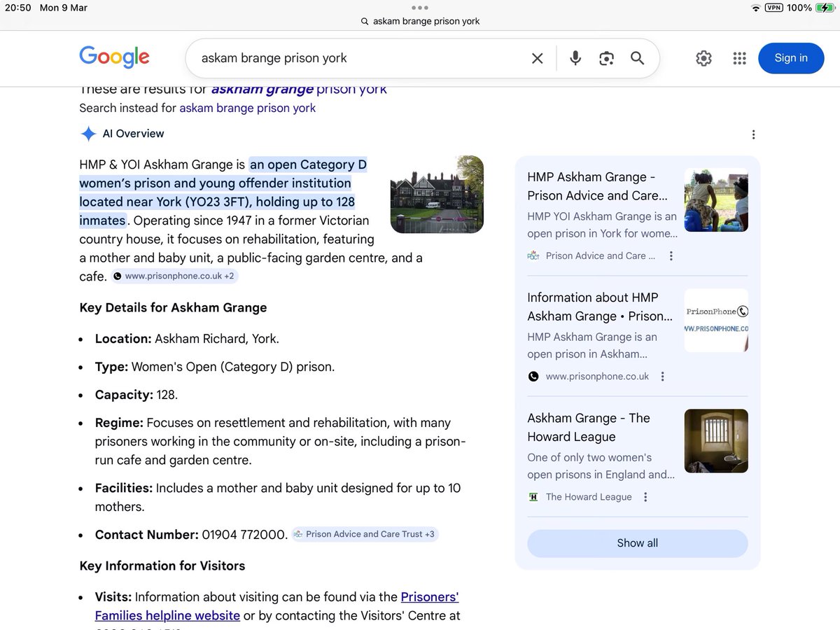
Task: Click the 'Key Information for Visitors' heading
Action: coord(162,566)
